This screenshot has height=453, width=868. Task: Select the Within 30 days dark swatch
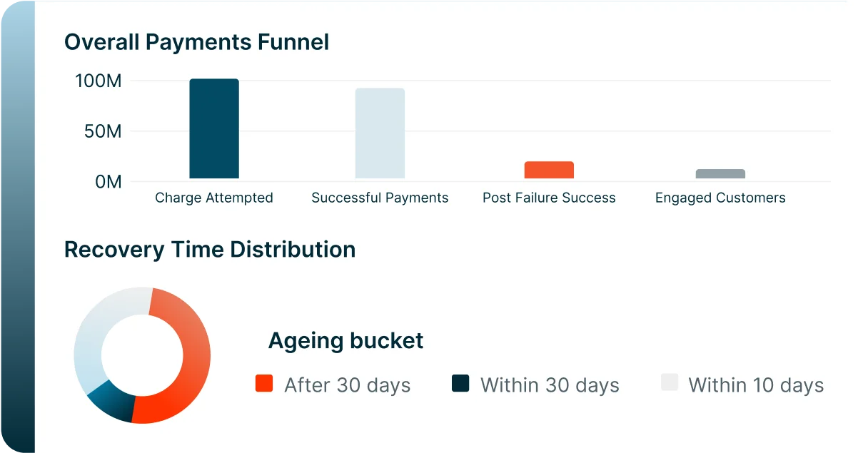pyautogui.click(x=460, y=383)
